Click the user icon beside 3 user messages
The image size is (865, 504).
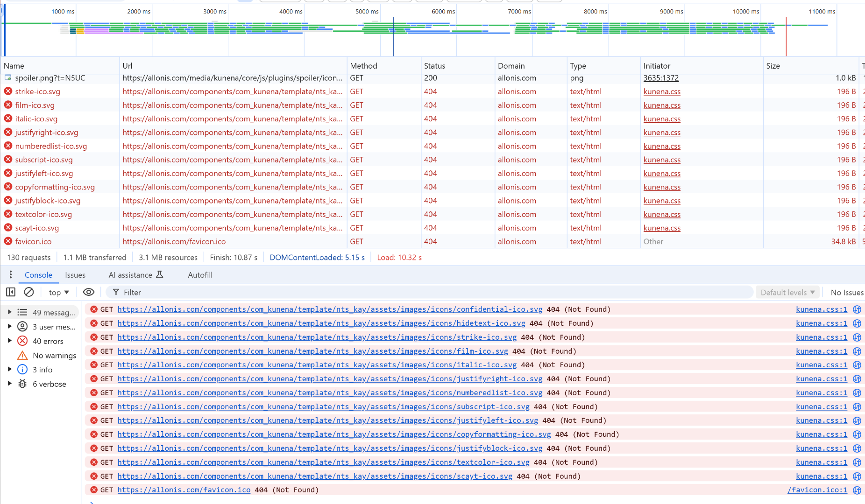pos(22,327)
